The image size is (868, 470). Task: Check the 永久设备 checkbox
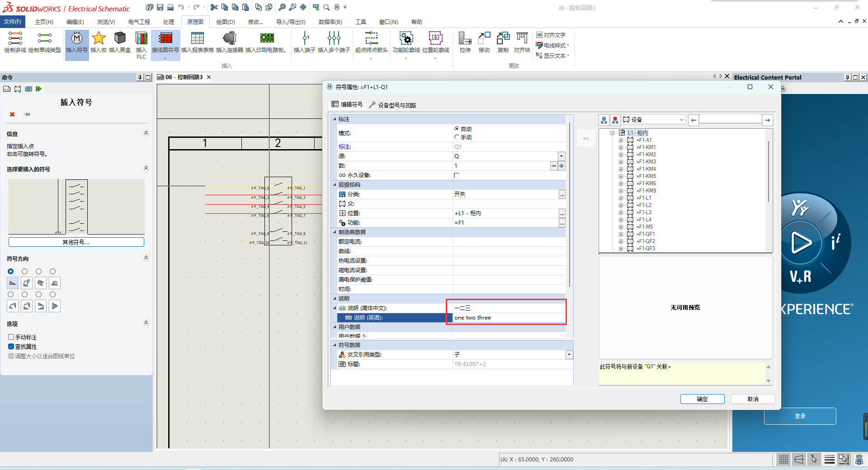tap(457, 175)
